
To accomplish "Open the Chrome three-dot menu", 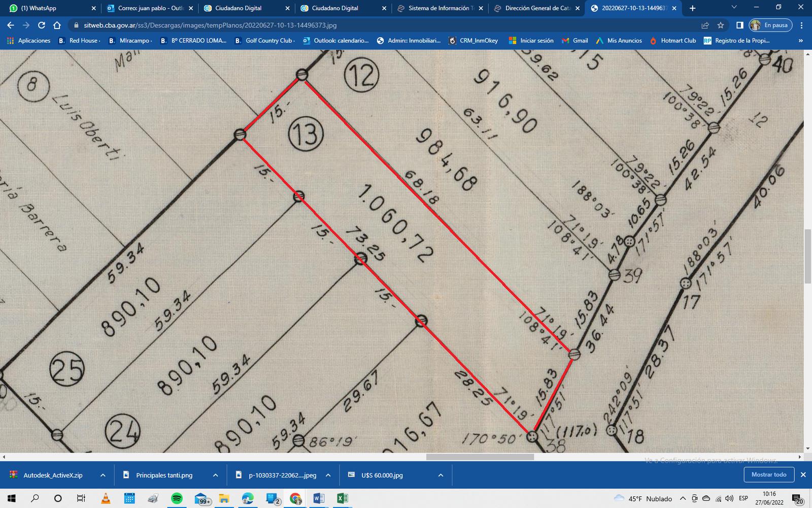I will pos(802,25).
